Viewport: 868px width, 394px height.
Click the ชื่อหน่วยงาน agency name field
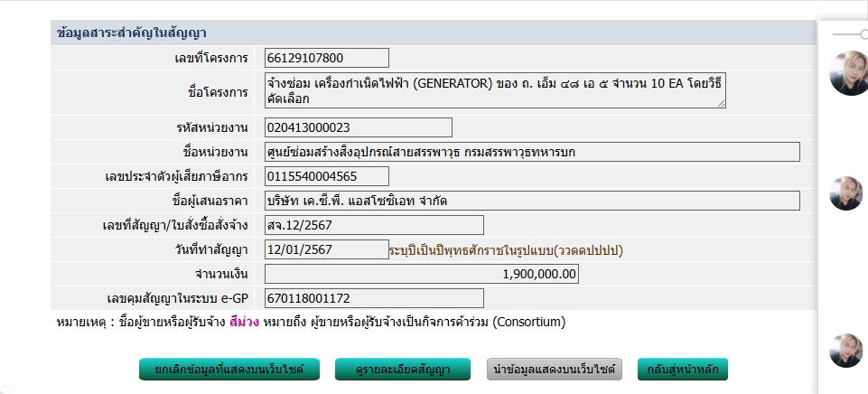pos(532,152)
